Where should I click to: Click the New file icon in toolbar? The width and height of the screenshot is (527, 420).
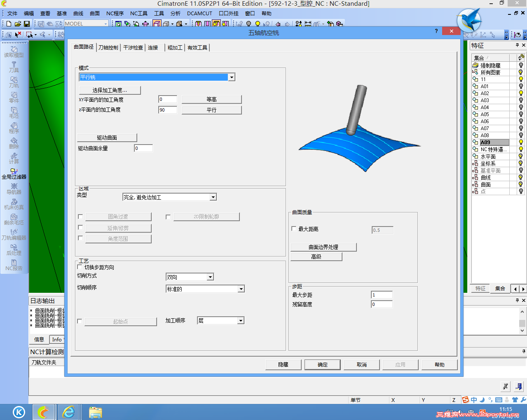[x=9, y=24]
